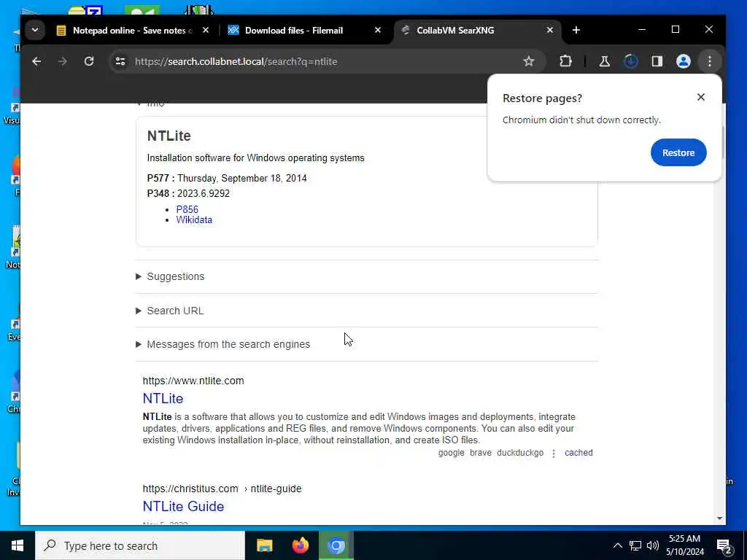
Task: Click 'duckduckgo' engine label under NTLite result
Action: (519, 452)
